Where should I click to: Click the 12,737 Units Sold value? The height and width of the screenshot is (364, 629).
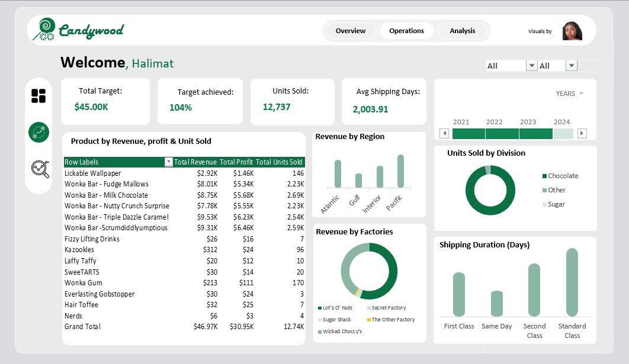277,107
